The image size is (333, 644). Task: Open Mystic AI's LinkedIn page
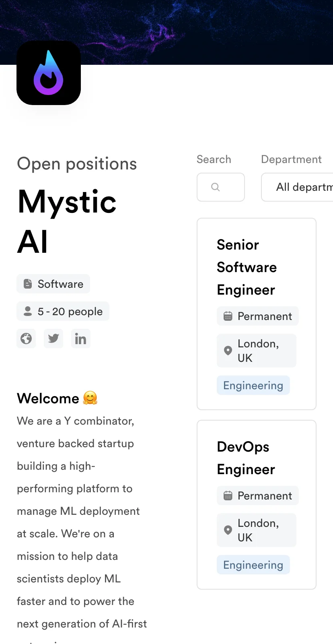pos(81,339)
